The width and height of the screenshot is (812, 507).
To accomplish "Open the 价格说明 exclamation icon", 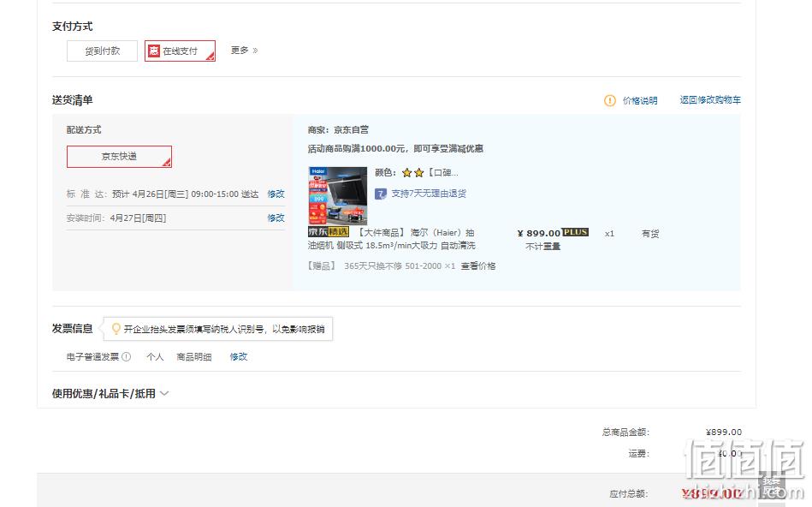I will (610, 100).
